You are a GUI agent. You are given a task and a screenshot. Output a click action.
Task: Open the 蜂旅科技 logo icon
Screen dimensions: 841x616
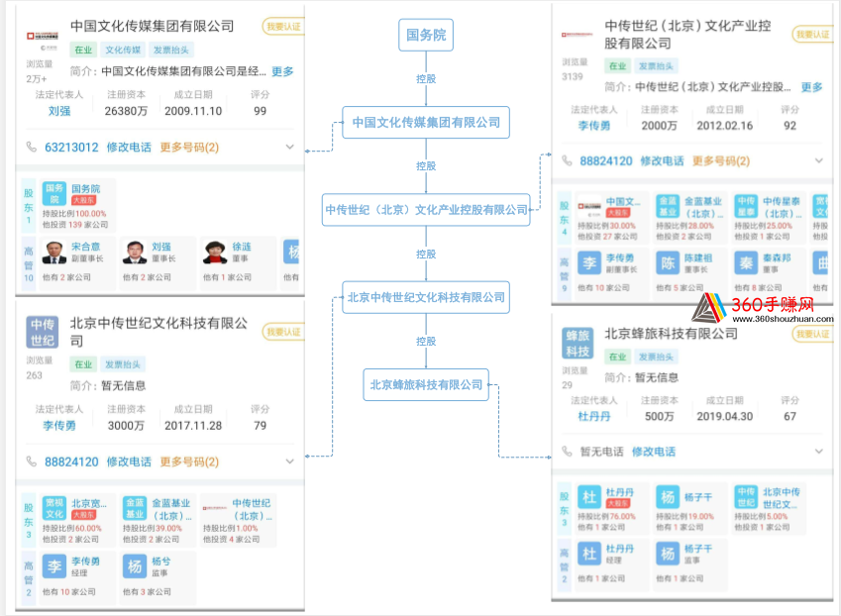(x=578, y=343)
